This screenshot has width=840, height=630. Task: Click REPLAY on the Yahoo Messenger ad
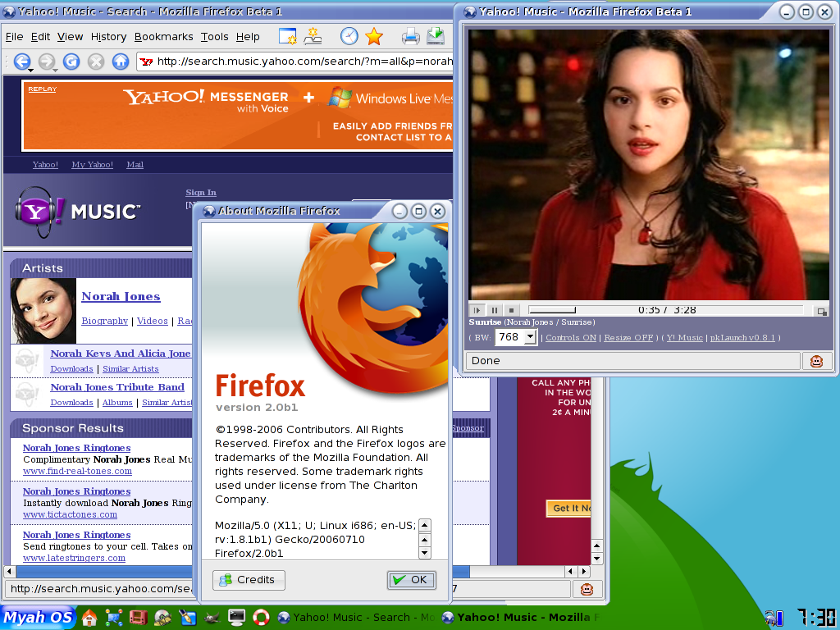coord(43,89)
